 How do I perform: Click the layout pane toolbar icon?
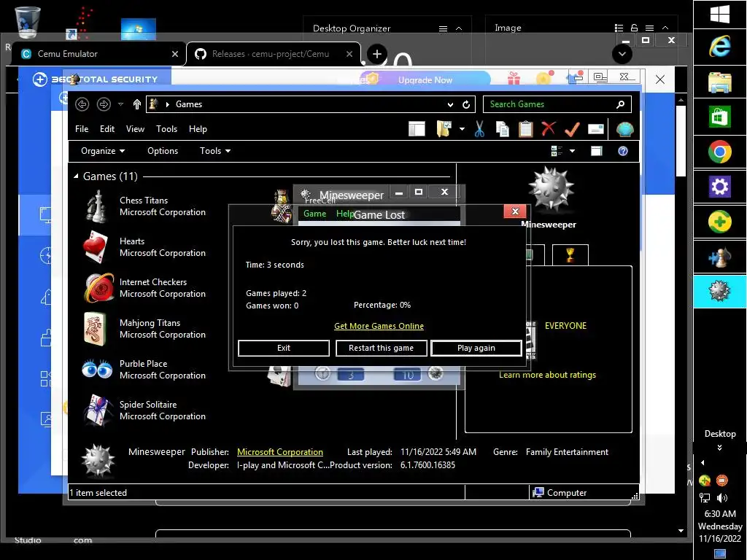click(417, 129)
